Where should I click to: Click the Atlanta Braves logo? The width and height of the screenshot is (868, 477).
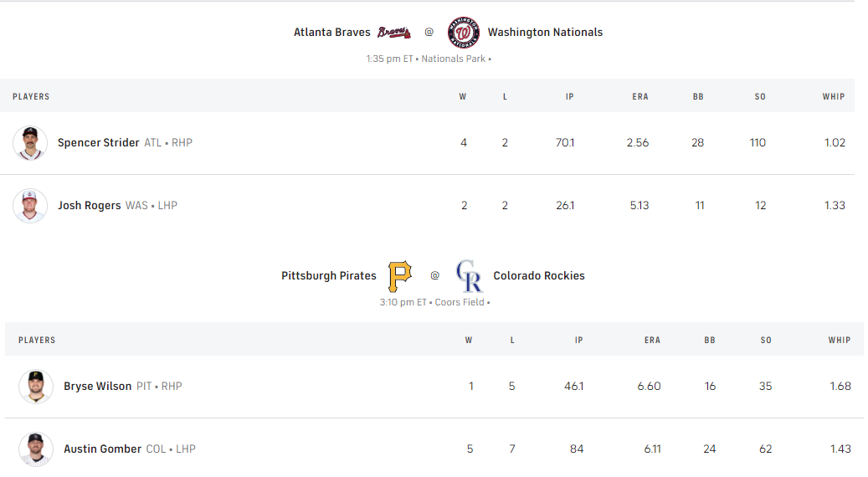pos(393,33)
